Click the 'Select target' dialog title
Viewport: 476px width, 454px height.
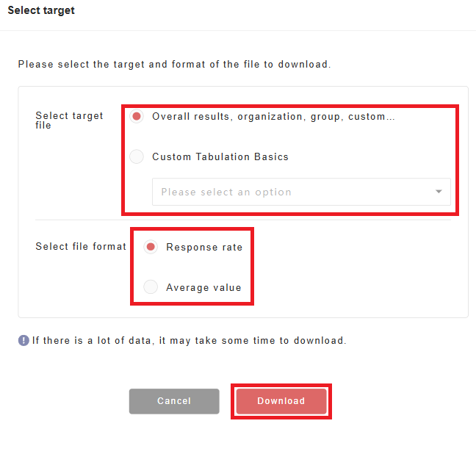click(x=41, y=11)
